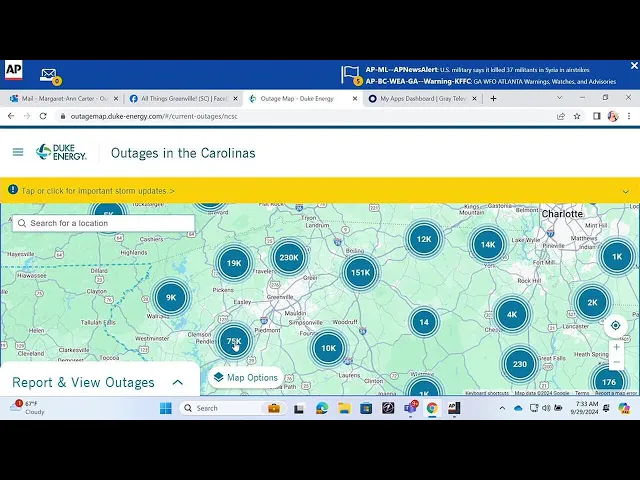Viewport: 640px width, 480px height.
Task: Open File Explorer from taskbar
Action: (344, 408)
